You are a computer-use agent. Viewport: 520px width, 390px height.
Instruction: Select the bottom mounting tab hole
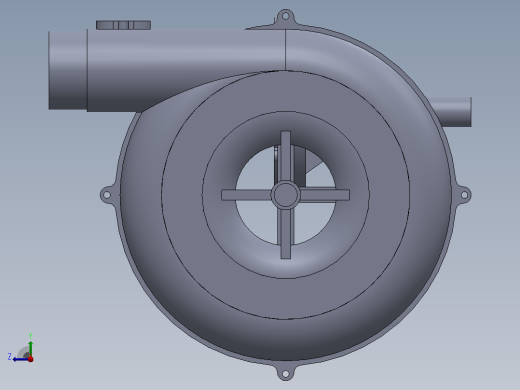285,374
